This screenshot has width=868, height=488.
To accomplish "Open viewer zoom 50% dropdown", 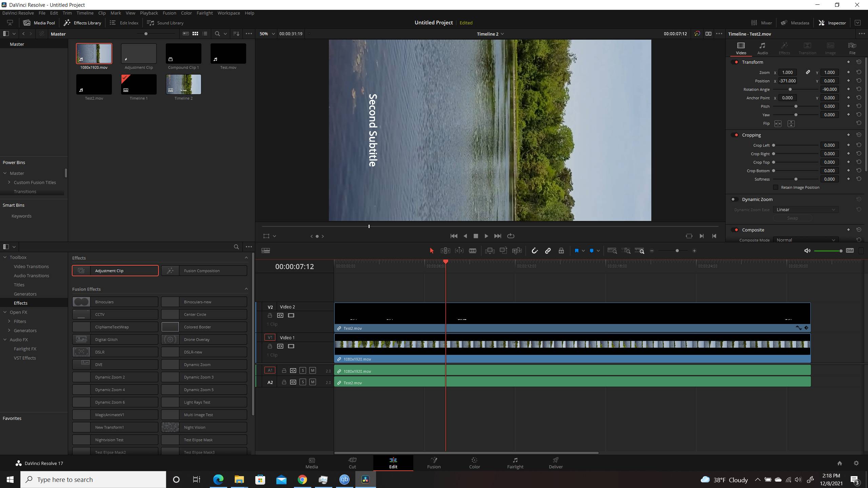I will pos(267,34).
